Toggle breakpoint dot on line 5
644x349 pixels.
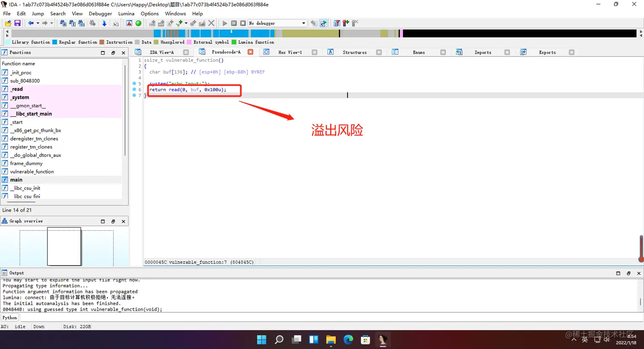134,83
